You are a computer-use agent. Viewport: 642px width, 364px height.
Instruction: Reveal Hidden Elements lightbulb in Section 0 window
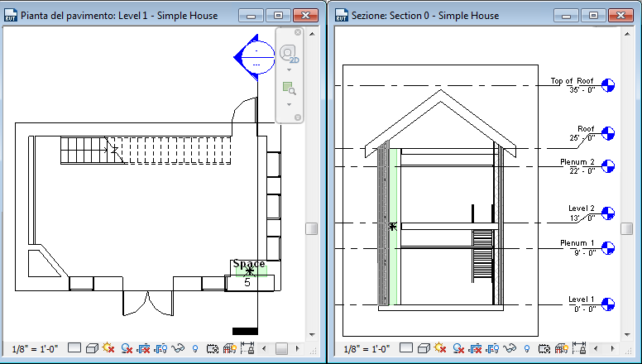click(527, 348)
